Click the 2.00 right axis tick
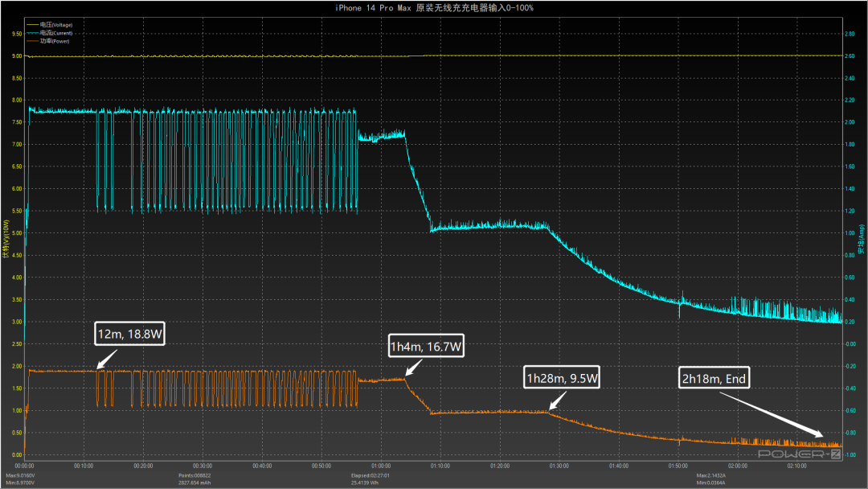Viewport: 868px width, 489px height. [850, 122]
